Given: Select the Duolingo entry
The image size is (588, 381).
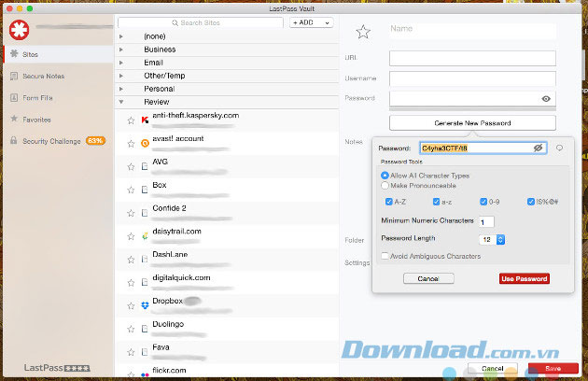Looking at the screenshot, I should [x=227, y=330].
